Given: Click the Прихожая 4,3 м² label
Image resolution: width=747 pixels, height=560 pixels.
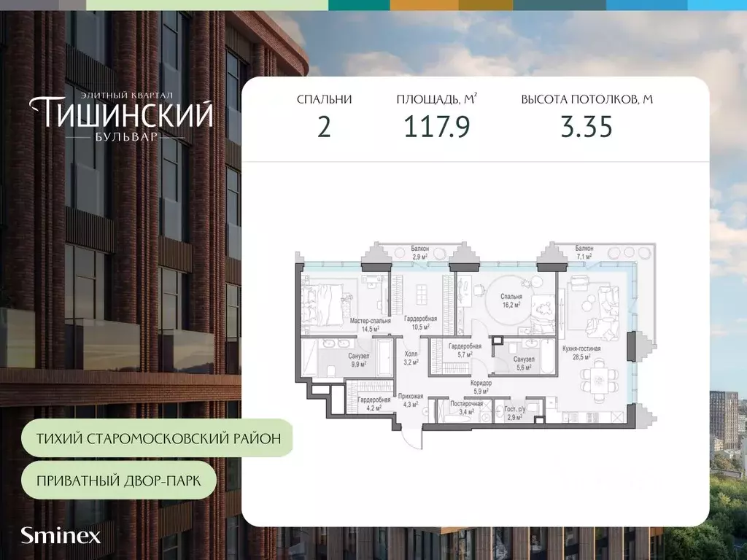Looking at the screenshot, I should [x=411, y=400].
